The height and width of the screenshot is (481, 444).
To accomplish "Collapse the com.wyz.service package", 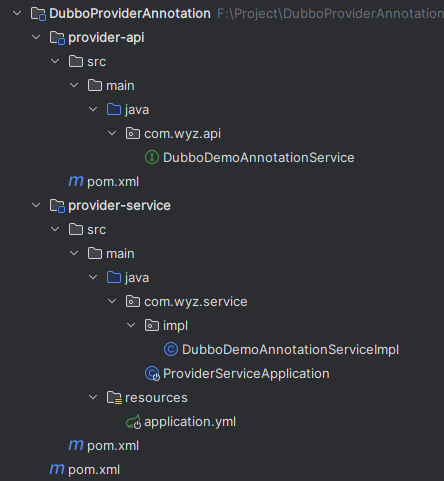I will (x=112, y=301).
